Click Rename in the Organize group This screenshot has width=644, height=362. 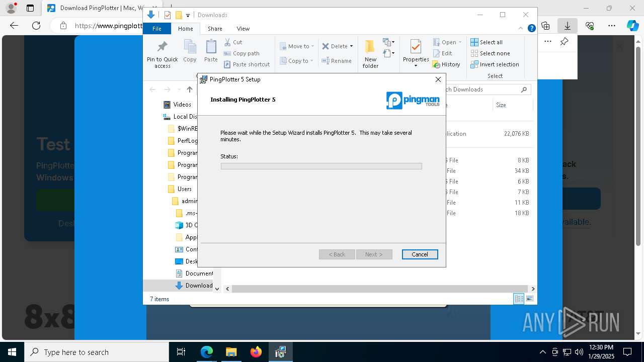coord(337,61)
